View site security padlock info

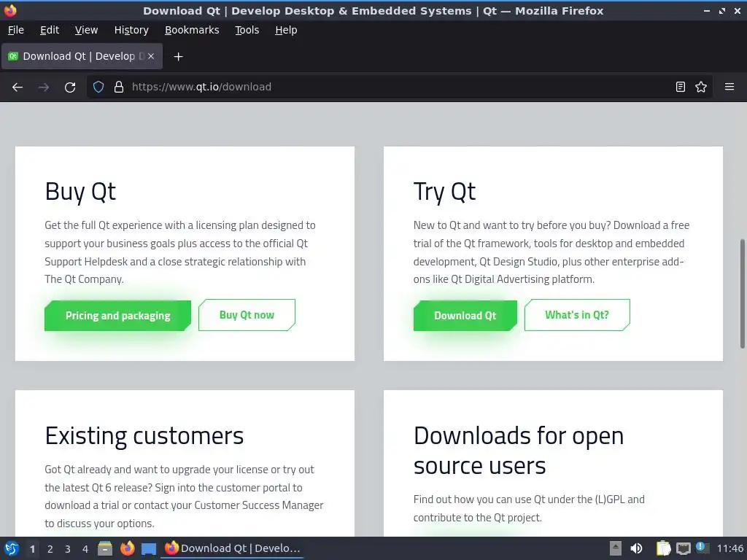[119, 87]
